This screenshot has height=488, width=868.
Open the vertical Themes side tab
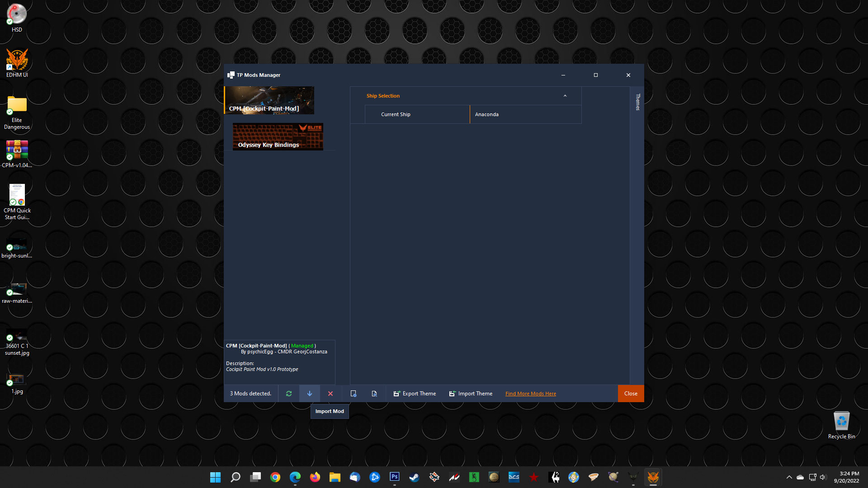637,102
